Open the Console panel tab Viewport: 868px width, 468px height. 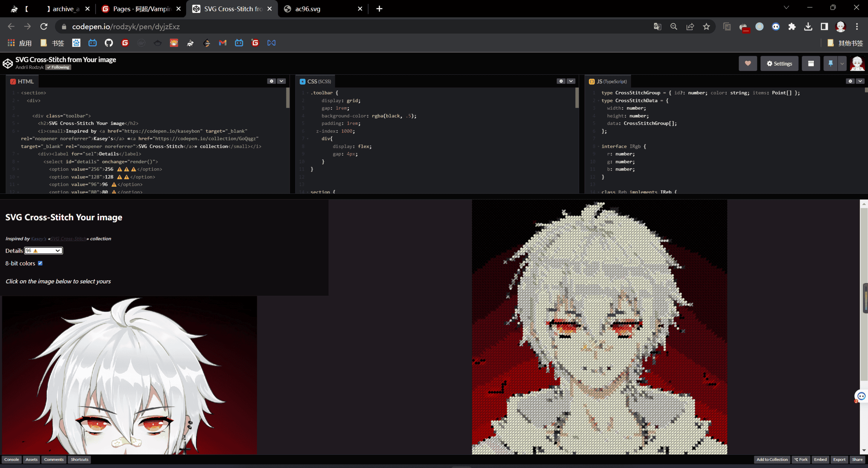(11, 459)
